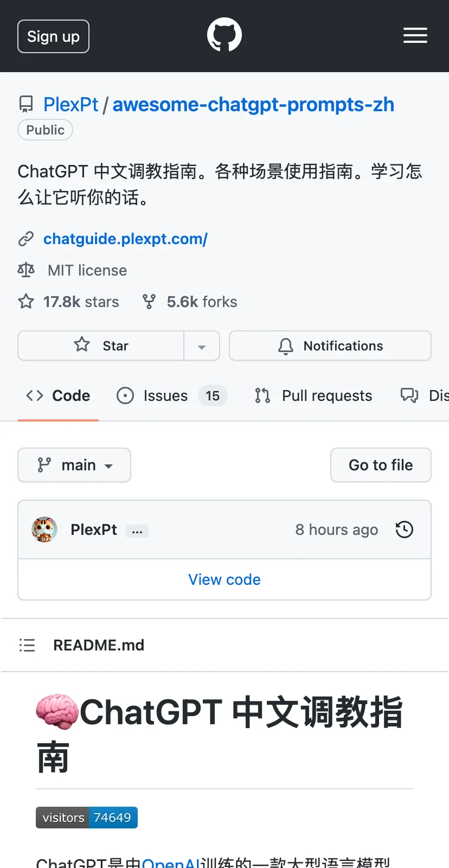Open the chatguide.plexpt.com link
This screenshot has height=868, width=449.
pos(125,239)
